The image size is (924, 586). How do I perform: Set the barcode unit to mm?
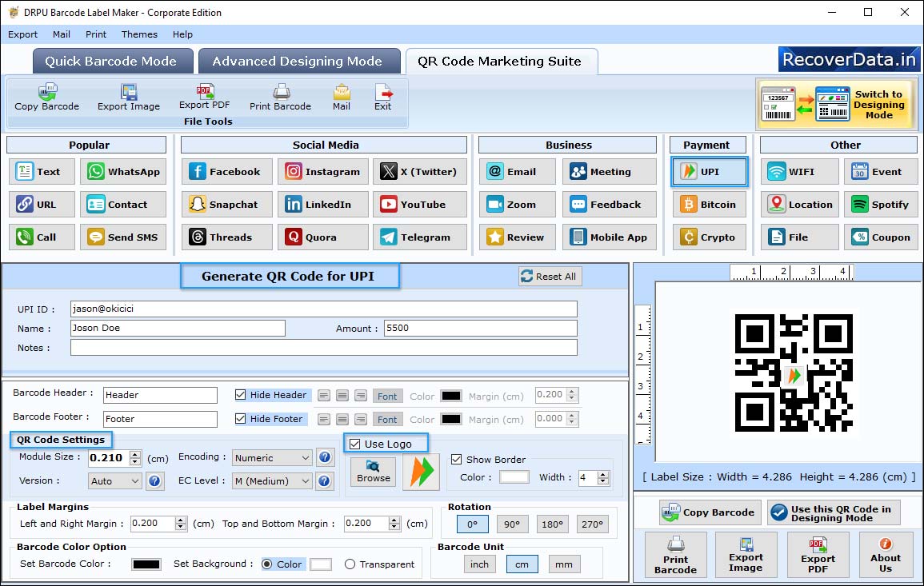pyautogui.click(x=564, y=564)
